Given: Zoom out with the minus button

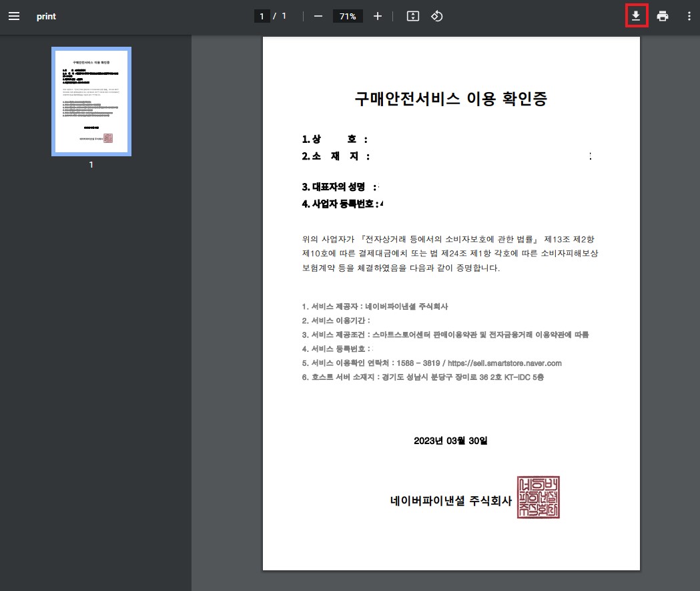Looking at the screenshot, I should pos(318,16).
